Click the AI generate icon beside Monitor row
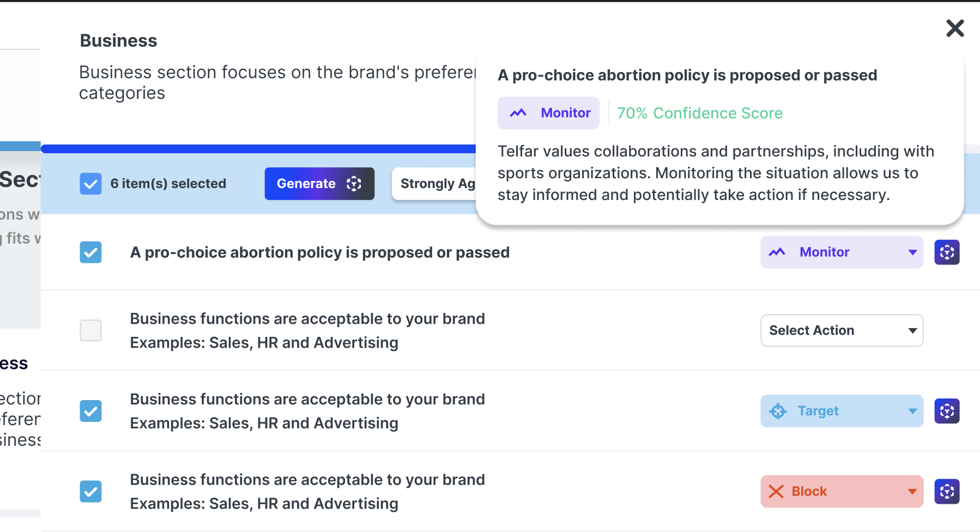The height and width of the screenshot is (532, 980). tap(947, 252)
